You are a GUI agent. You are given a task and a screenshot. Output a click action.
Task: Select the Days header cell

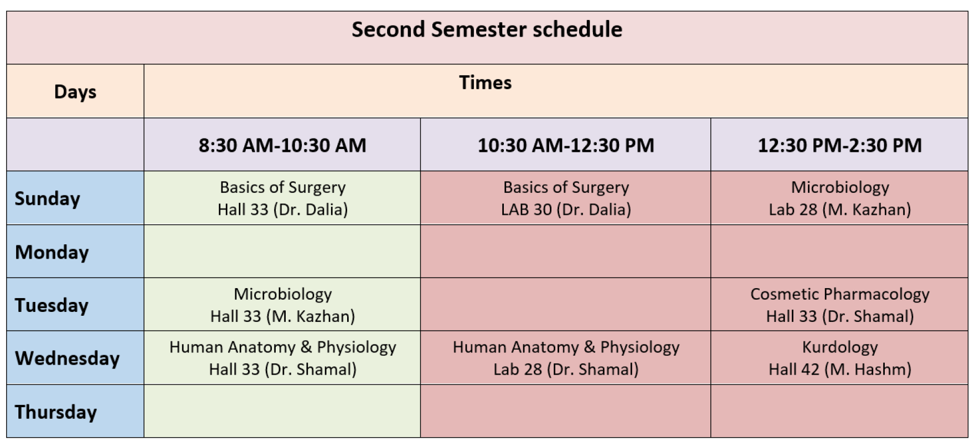point(75,91)
